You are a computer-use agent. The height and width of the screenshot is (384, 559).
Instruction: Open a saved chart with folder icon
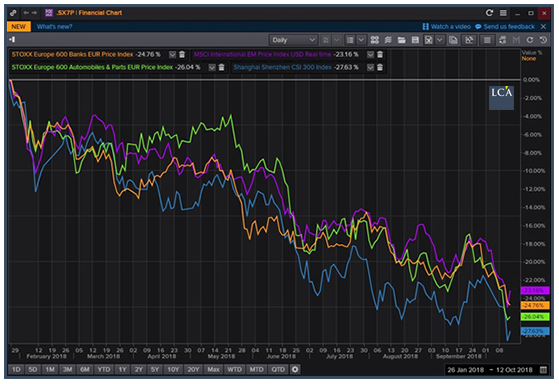pos(401,40)
